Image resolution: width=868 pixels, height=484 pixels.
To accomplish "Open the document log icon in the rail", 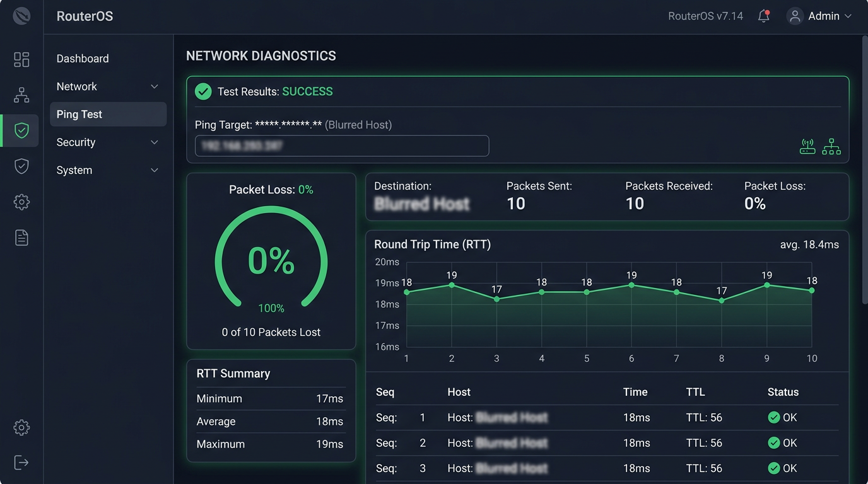I will (21, 238).
